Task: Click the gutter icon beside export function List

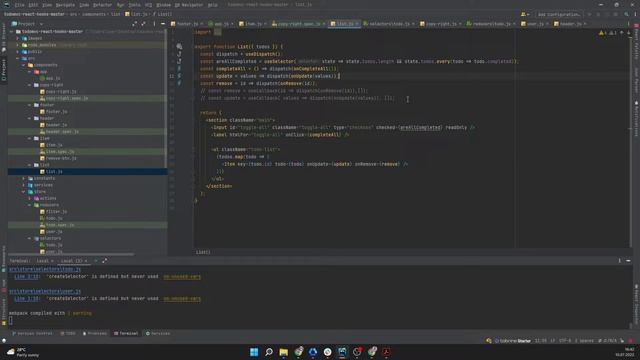Action: click(x=179, y=47)
